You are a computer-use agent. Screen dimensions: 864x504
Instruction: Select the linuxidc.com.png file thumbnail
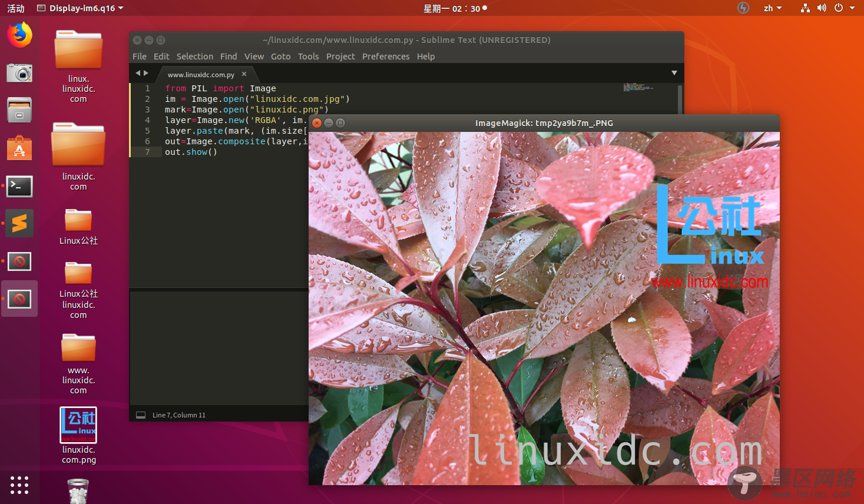78,425
